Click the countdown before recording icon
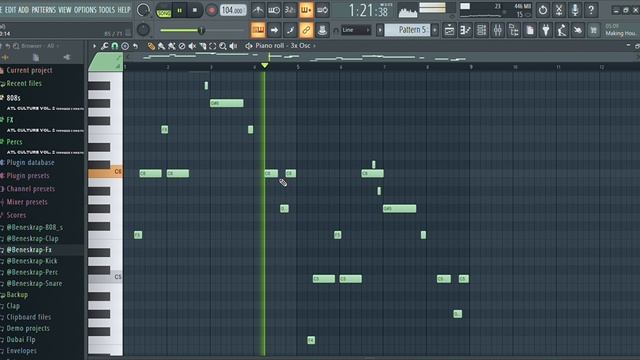 click(x=290, y=10)
